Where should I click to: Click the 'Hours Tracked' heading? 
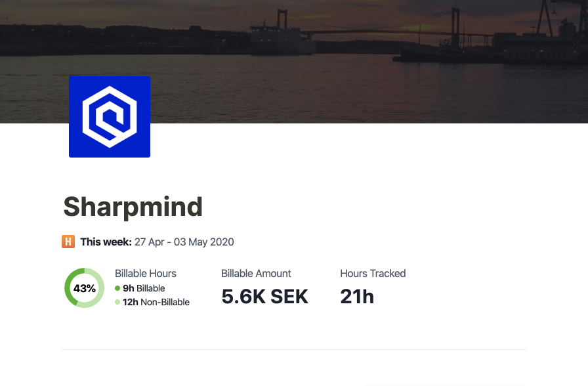click(x=373, y=274)
